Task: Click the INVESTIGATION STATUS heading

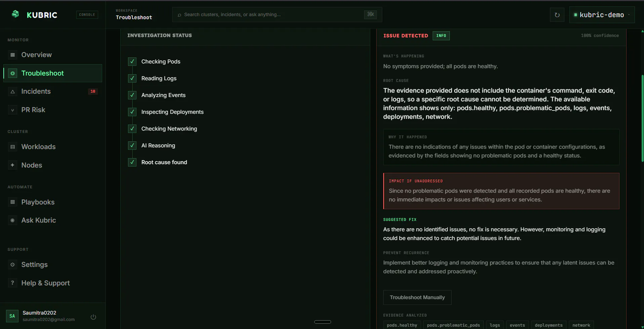Action: coord(160,35)
